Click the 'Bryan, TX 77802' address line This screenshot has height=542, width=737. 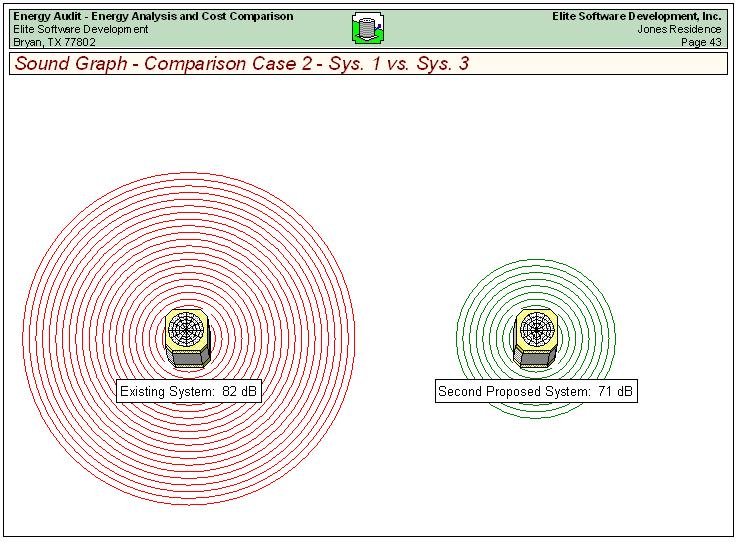coord(54,43)
